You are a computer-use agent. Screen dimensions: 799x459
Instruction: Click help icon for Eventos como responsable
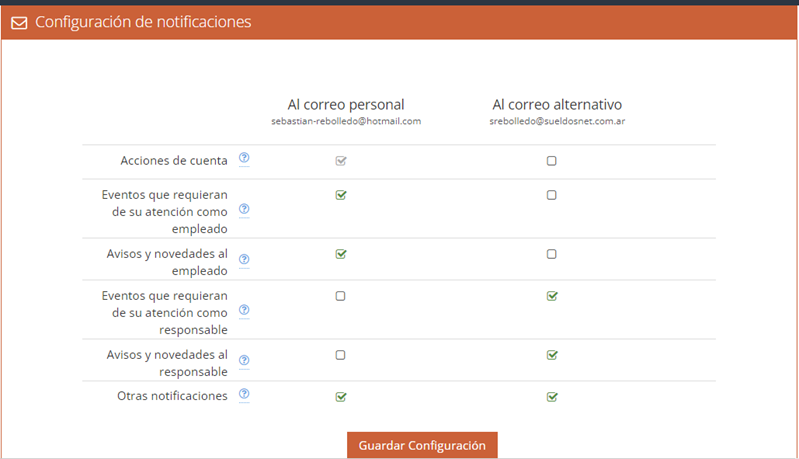[244, 310]
